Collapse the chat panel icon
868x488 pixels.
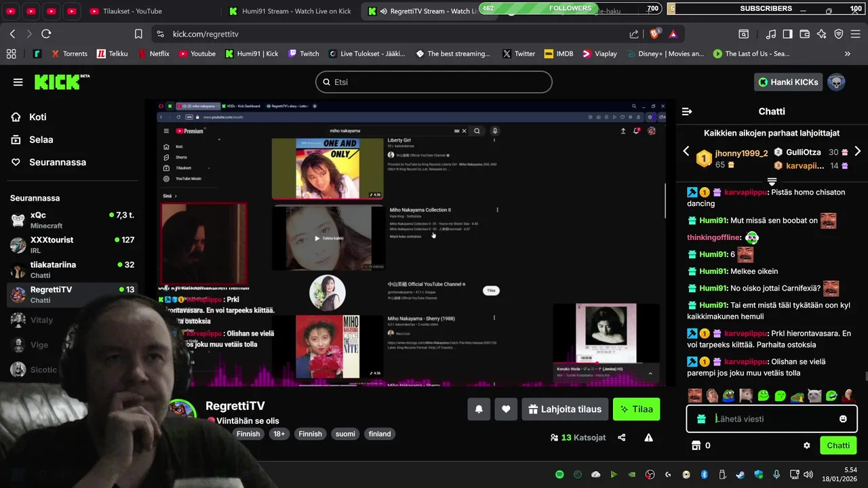point(687,111)
